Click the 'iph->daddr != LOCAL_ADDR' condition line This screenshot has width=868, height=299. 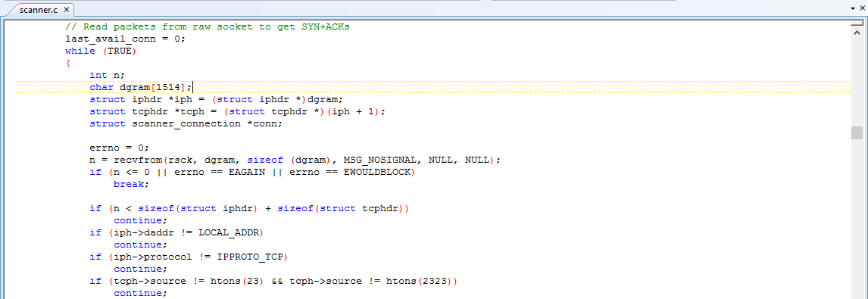(x=176, y=233)
